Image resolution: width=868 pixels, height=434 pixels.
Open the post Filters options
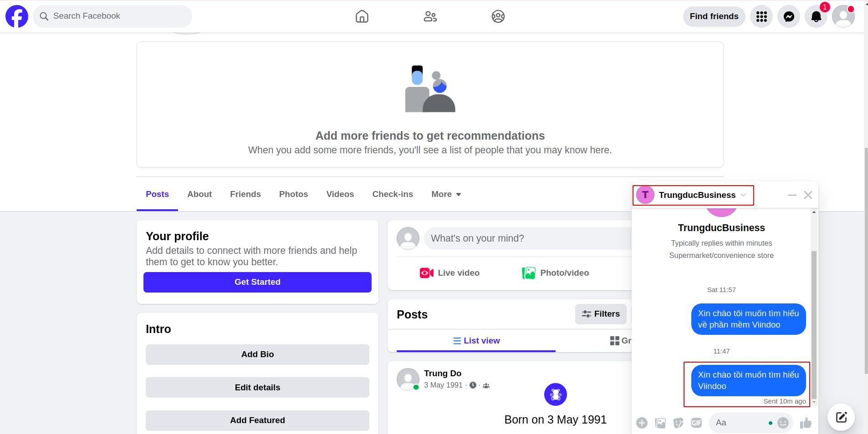click(601, 314)
